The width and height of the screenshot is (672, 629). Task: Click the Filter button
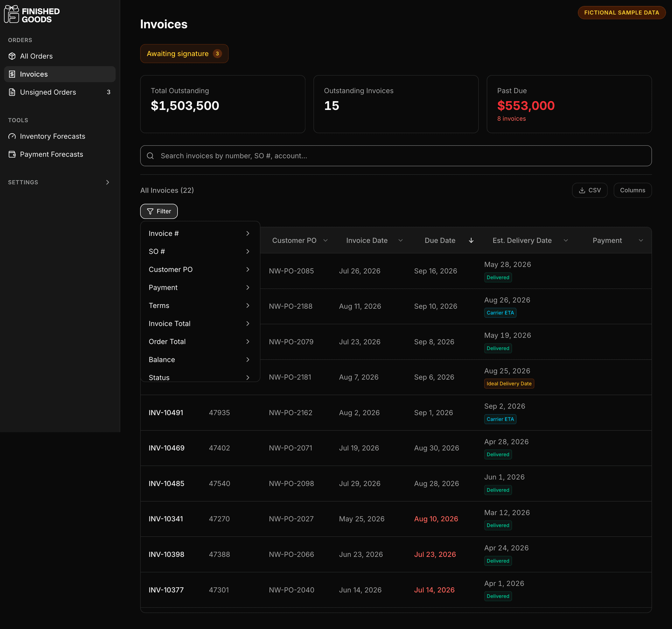point(159,211)
